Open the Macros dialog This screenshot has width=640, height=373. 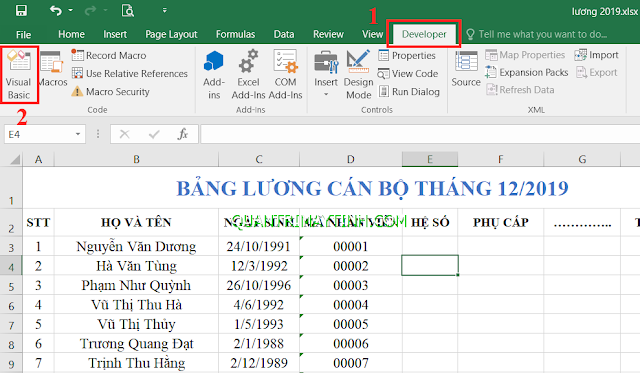click(x=53, y=68)
